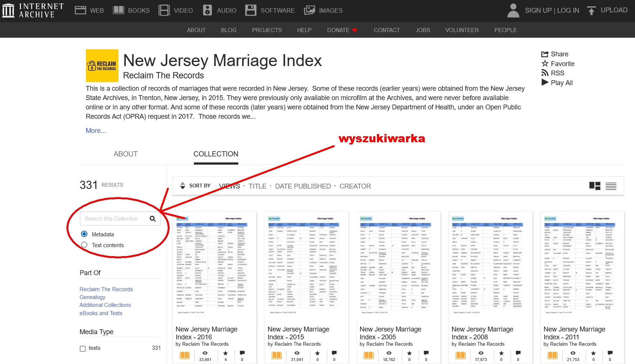This screenshot has width=635, height=364.
Task: Click the Favorite star icon
Action: pyautogui.click(x=545, y=63)
